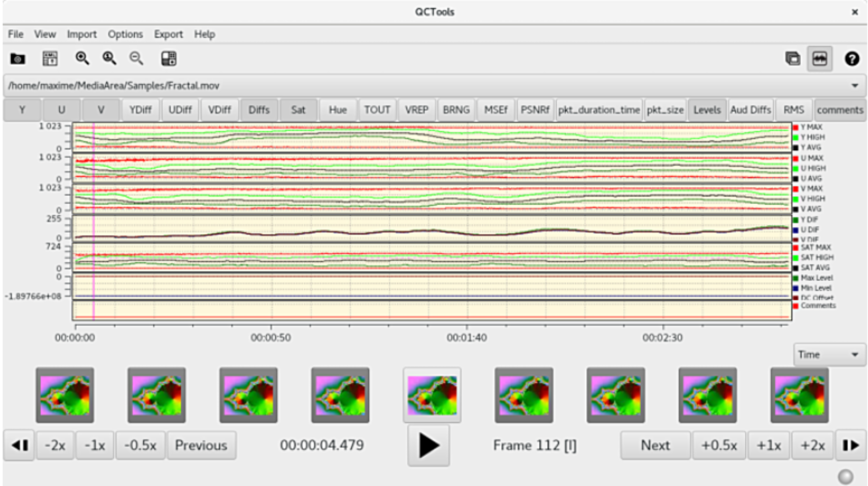868x486 pixels.
Task: Click the Y MAX red legend swatch
Action: coord(796,127)
